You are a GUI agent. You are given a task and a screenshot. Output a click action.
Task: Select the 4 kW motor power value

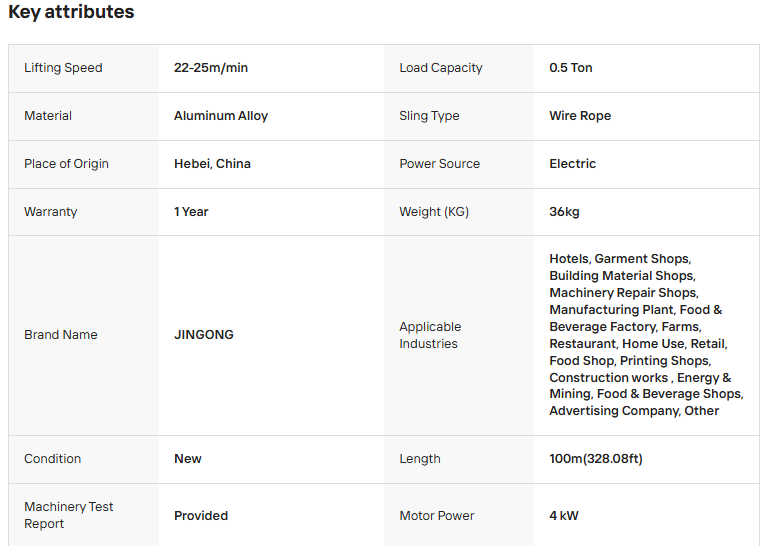[564, 516]
